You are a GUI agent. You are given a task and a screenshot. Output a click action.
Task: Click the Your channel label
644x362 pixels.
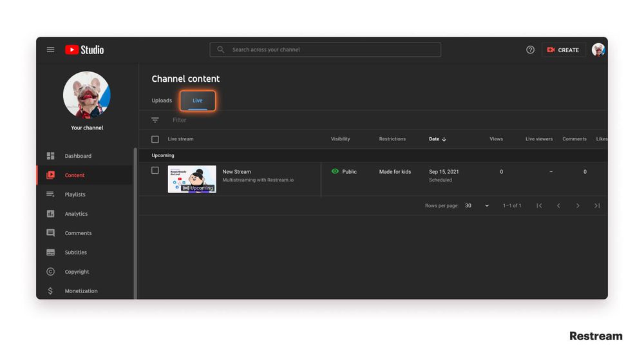tap(87, 128)
